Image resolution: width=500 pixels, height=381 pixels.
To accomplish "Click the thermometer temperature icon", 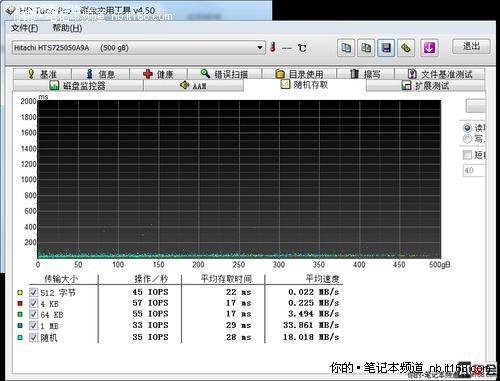I will 273,47.
